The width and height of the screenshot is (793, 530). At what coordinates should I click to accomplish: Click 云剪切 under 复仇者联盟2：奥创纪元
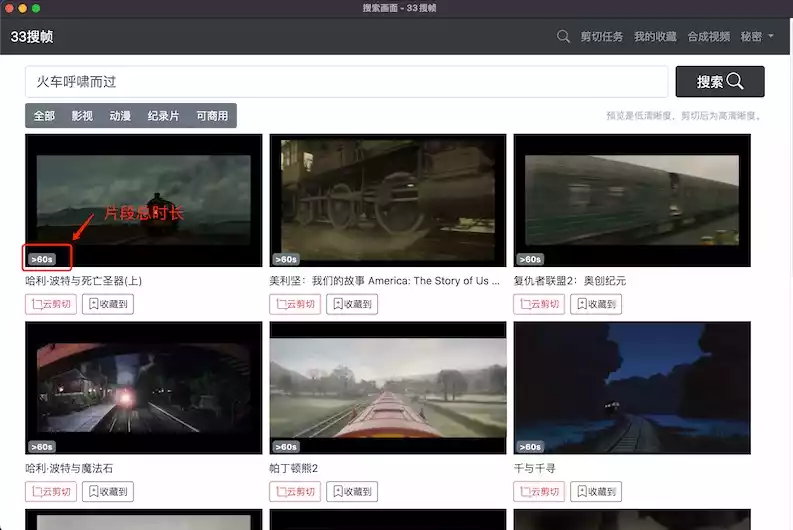point(539,304)
